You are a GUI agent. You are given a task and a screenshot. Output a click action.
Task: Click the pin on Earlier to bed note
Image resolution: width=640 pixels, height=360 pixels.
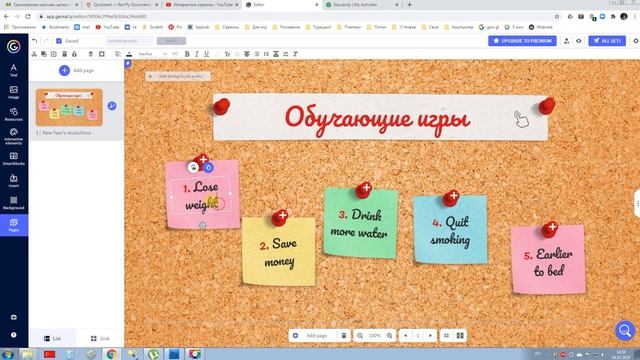pos(549,229)
